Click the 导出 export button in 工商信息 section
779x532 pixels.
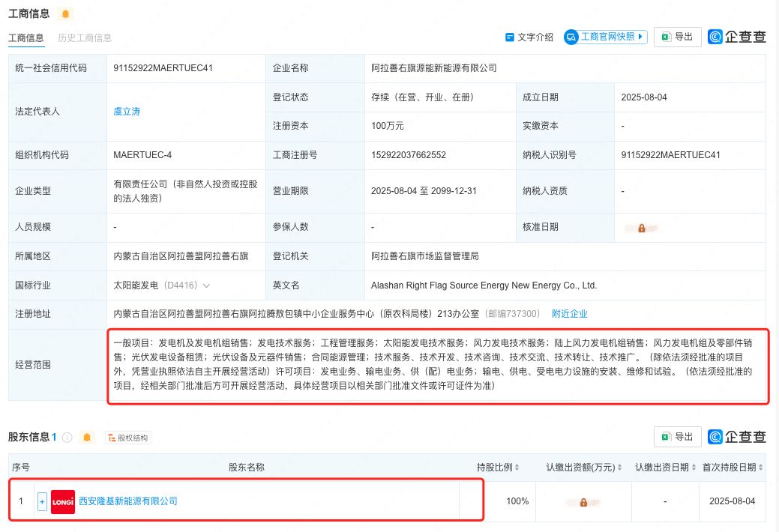pos(678,37)
